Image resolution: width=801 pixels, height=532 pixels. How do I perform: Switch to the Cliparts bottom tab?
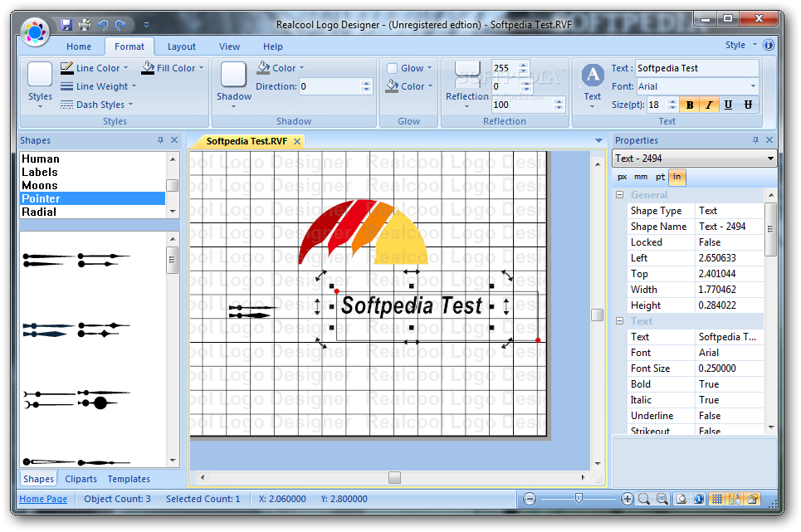tap(81, 479)
